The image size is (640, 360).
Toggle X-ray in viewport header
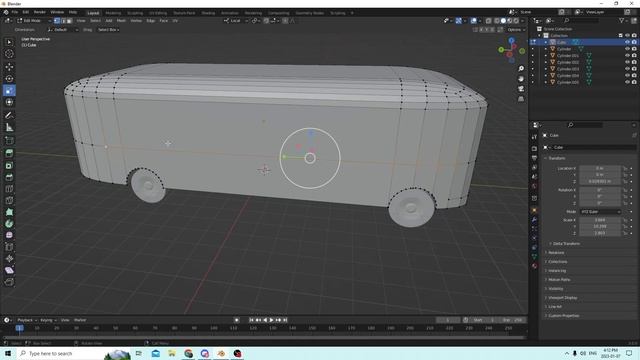(x=489, y=20)
